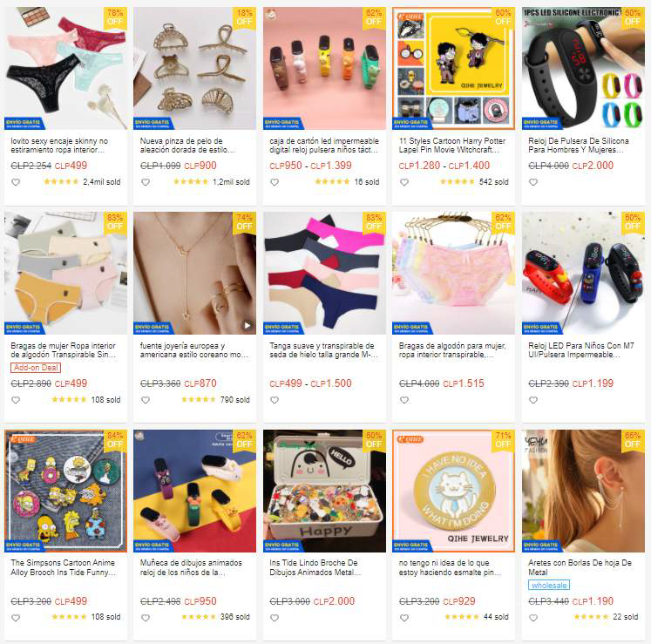The height and width of the screenshot is (644, 651).
Task: Tap heart under Harry Potter Lapel Pin
Action: click(x=404, y=182)
